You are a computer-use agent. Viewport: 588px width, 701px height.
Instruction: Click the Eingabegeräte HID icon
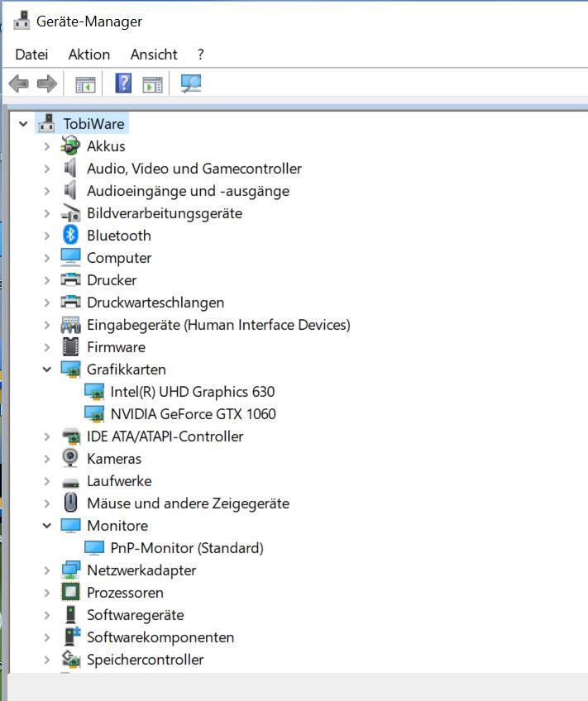(70, 325)
